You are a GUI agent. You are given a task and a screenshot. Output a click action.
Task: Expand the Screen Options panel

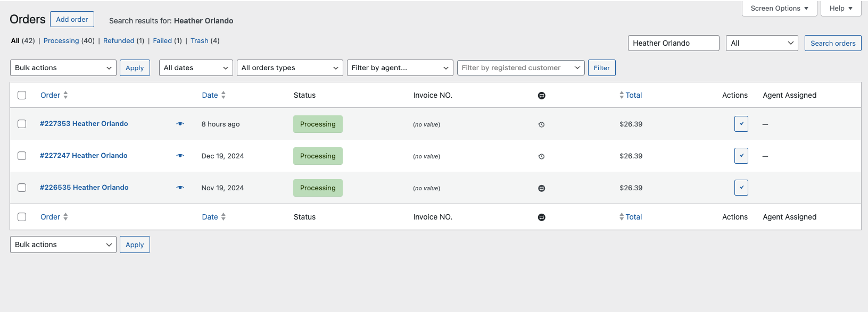(x=780, y=9)
